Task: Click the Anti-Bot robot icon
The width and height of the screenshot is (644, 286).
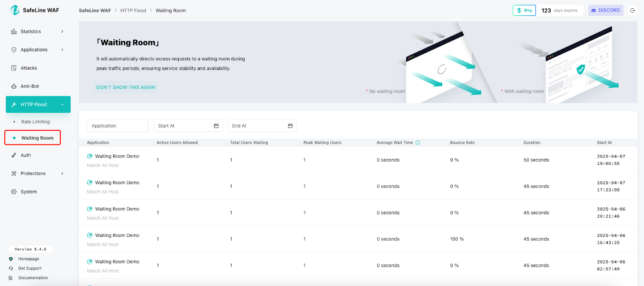Action: (x=14, y=86)
